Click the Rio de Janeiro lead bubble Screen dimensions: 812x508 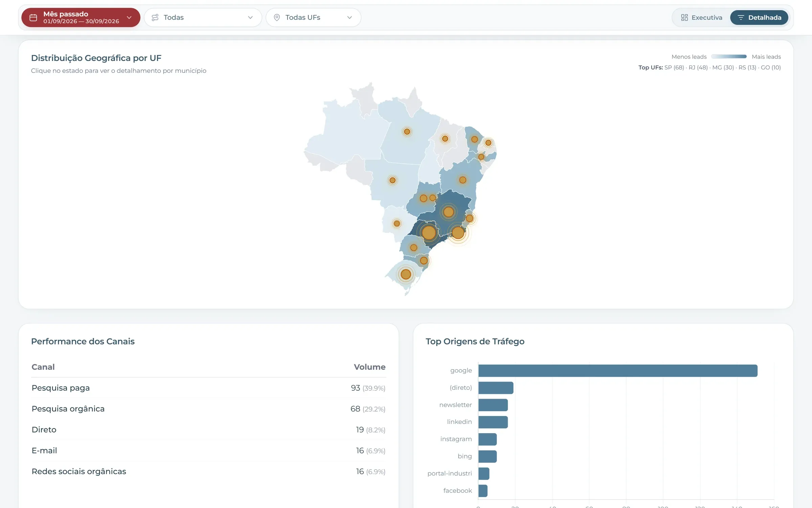[458, 233]
